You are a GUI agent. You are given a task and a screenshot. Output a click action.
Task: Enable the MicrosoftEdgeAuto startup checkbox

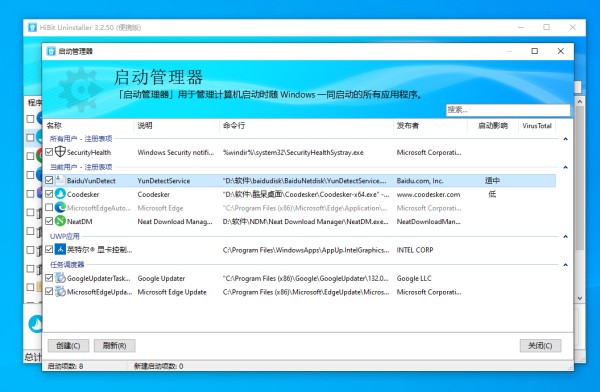point(49,207)
